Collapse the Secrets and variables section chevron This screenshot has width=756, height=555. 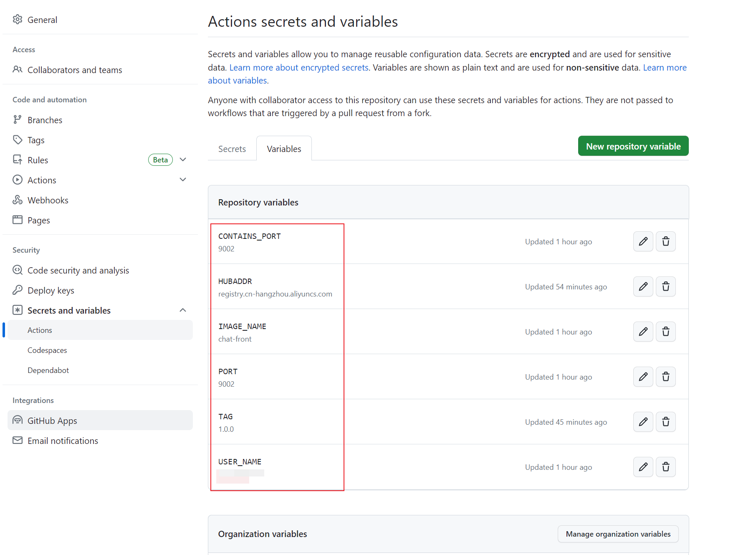click(x=183, y=310)
